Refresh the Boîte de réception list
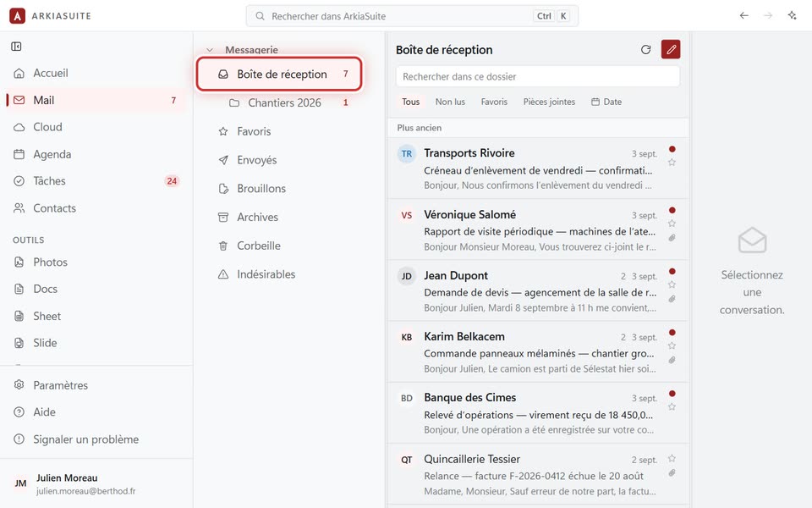Viewport: 812px width, 508px height. click(645, 50)
